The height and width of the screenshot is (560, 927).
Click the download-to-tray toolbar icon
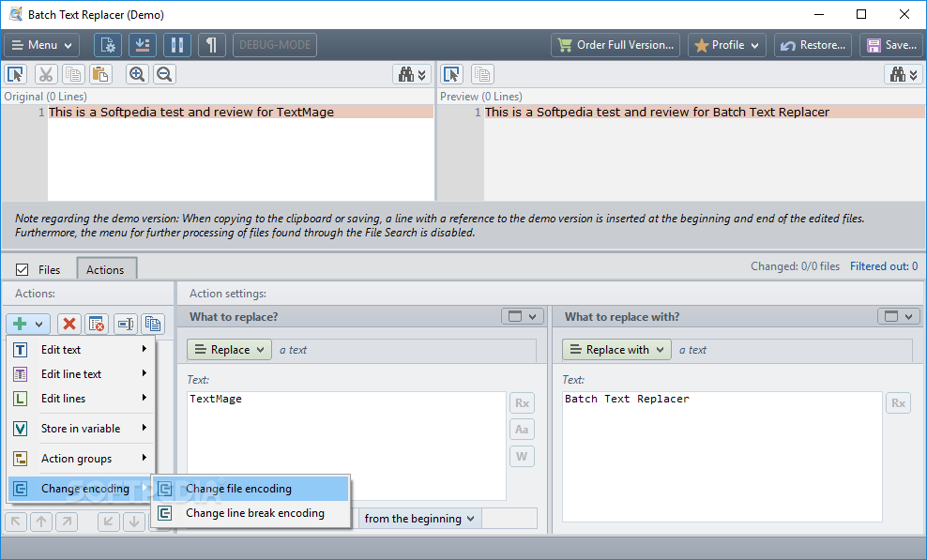tap(143, 45)
